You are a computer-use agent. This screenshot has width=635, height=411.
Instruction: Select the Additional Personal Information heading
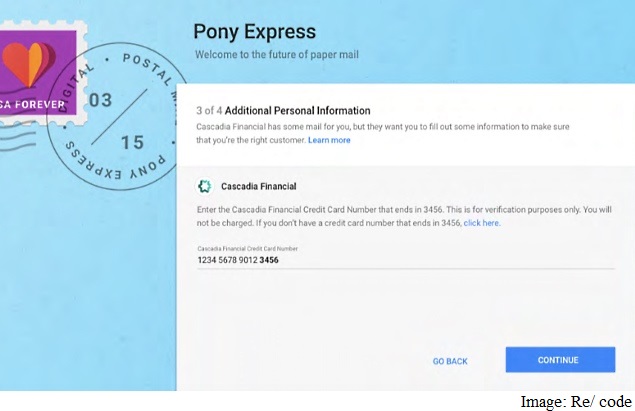click(x=298, y=111)
